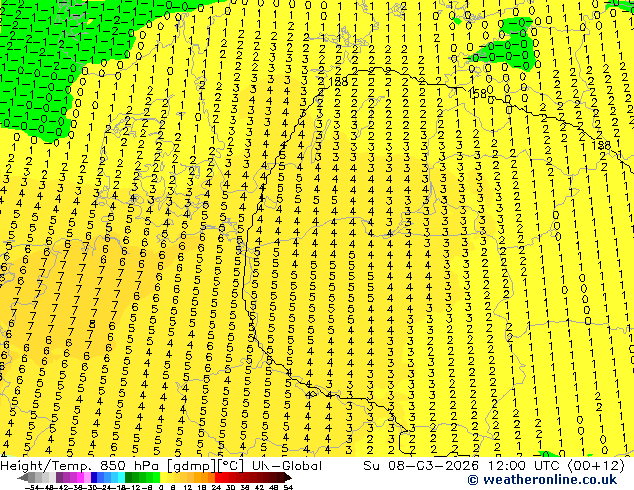This screenshot has height=490, width=634.
Task: Click the 'UK-Global' model label
Action: coord(287,466)
